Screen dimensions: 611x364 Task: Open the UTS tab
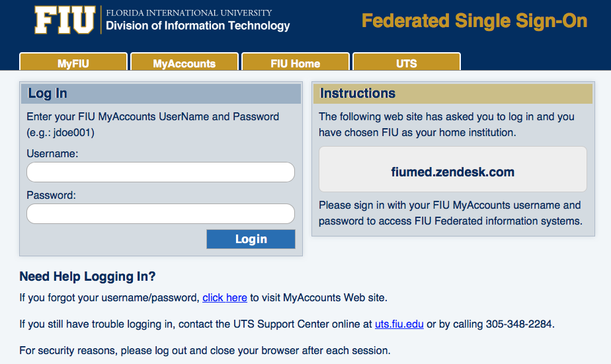(x=407, y=61)
